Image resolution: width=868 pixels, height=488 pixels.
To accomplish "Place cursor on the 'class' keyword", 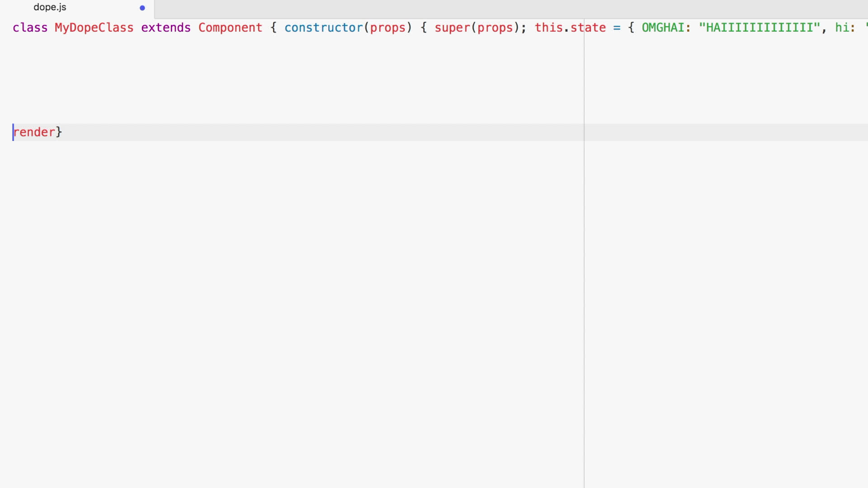I will [30, 28].
